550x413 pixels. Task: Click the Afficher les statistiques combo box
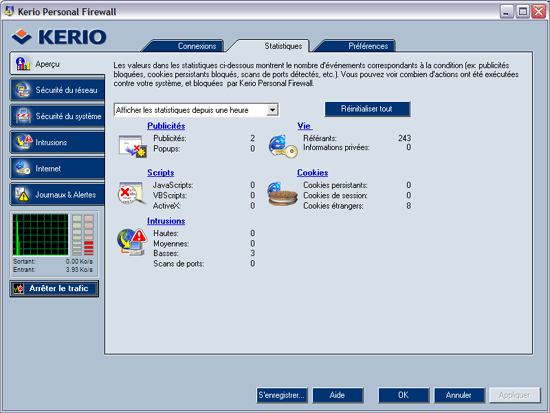(196, 110)
